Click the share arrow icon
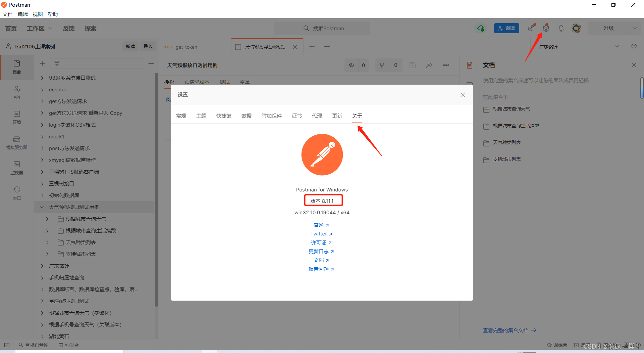Image resolution: width=644 pixels, height=353 pixels. (x=429, y=65)
